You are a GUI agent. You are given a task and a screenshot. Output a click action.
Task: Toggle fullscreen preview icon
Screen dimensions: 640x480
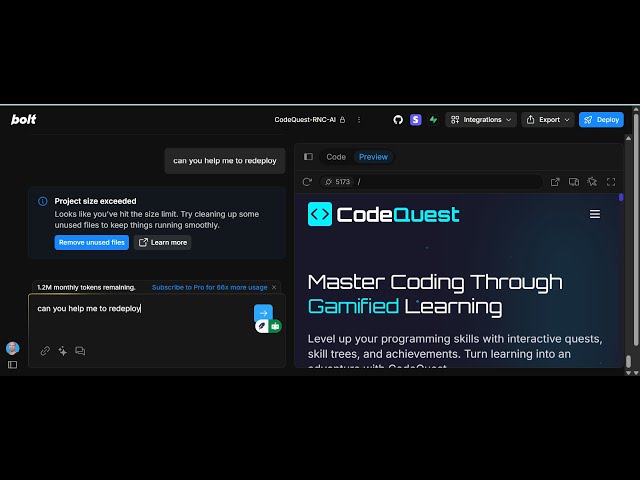pyautogui.click(x=611, y=182)
